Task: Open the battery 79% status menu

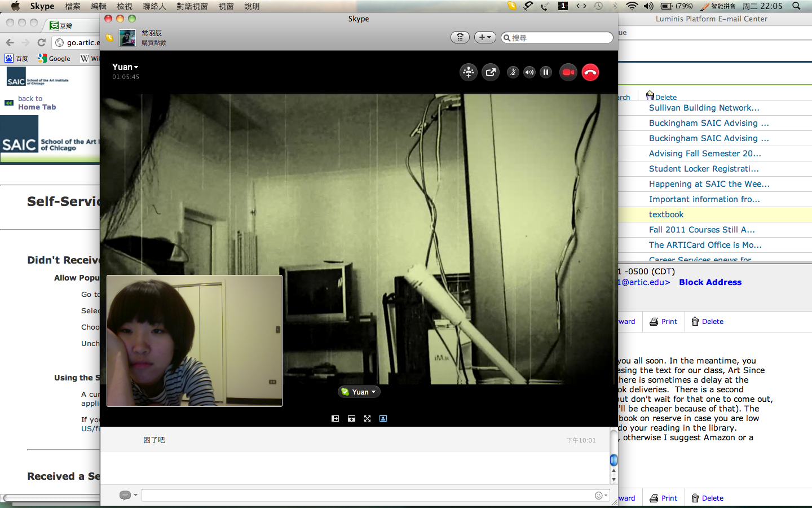Action: pos(677,6)
